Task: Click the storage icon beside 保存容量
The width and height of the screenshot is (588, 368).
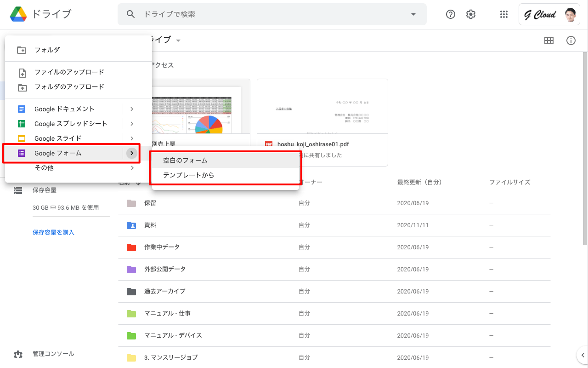Action: click(x=18, y=190)
